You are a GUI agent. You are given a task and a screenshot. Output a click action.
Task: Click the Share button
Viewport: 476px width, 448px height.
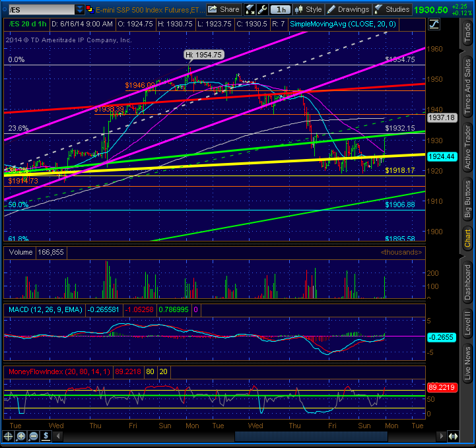click(224, 9)
